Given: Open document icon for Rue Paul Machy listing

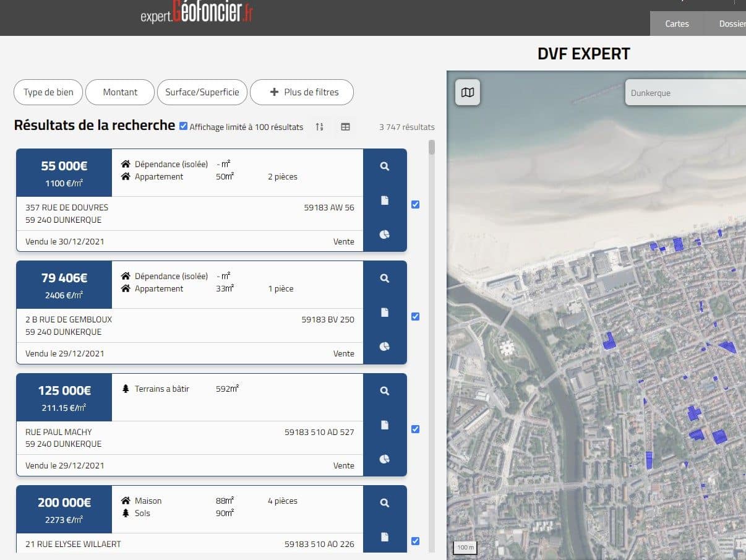Looking at the screenshot, I should 384,425.
